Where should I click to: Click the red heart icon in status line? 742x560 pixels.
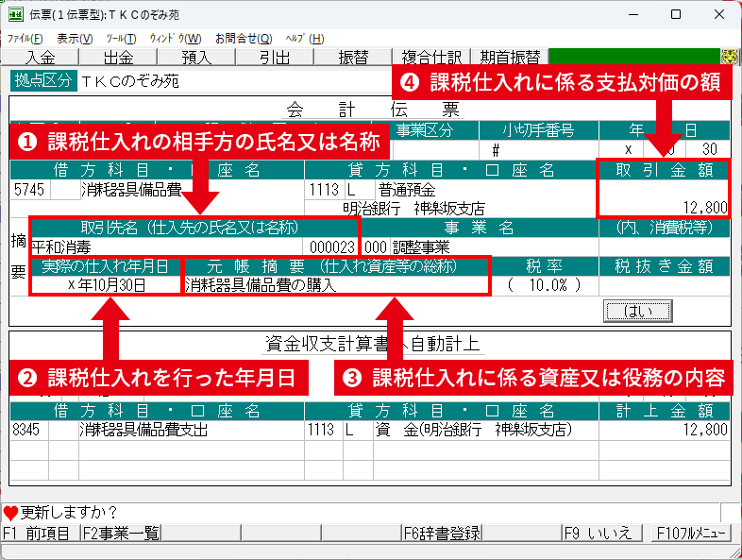coord(10,513)
